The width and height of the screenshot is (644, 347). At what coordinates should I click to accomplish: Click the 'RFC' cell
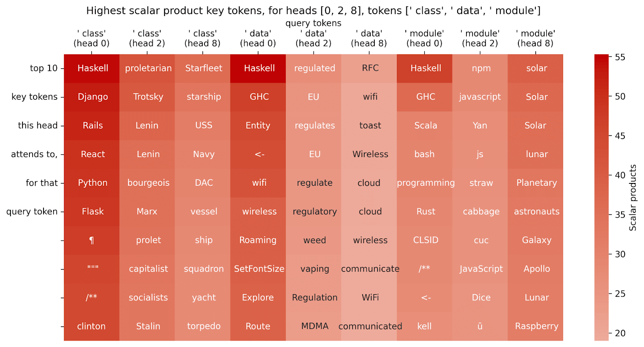(x=370, y=68)
